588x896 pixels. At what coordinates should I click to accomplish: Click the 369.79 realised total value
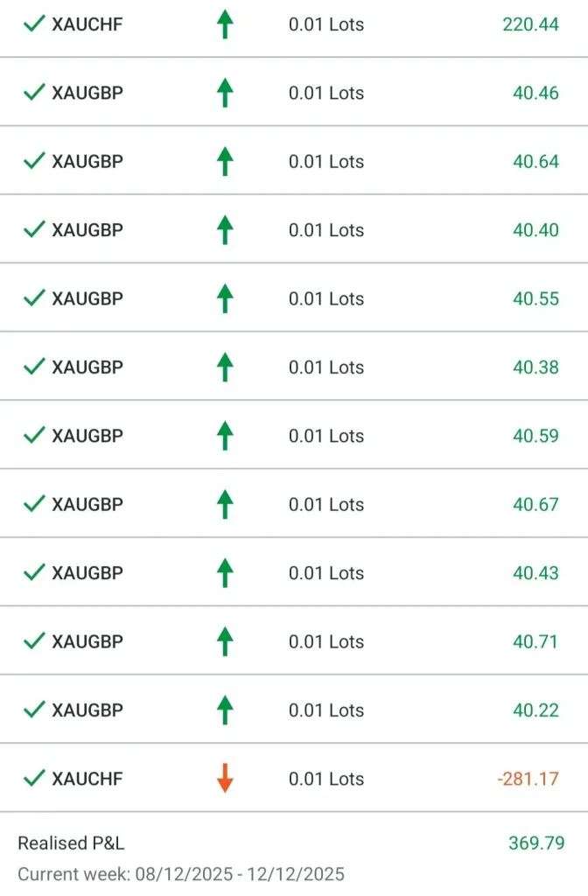[x=536, y=843]
